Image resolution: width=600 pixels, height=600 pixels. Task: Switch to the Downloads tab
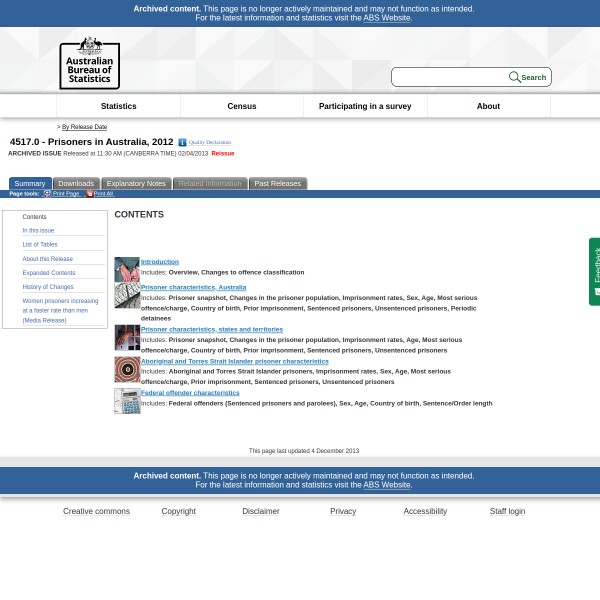point(76,184)
